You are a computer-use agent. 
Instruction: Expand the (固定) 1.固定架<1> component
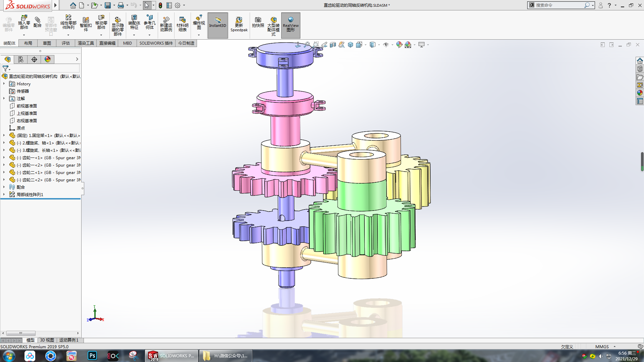4,135
